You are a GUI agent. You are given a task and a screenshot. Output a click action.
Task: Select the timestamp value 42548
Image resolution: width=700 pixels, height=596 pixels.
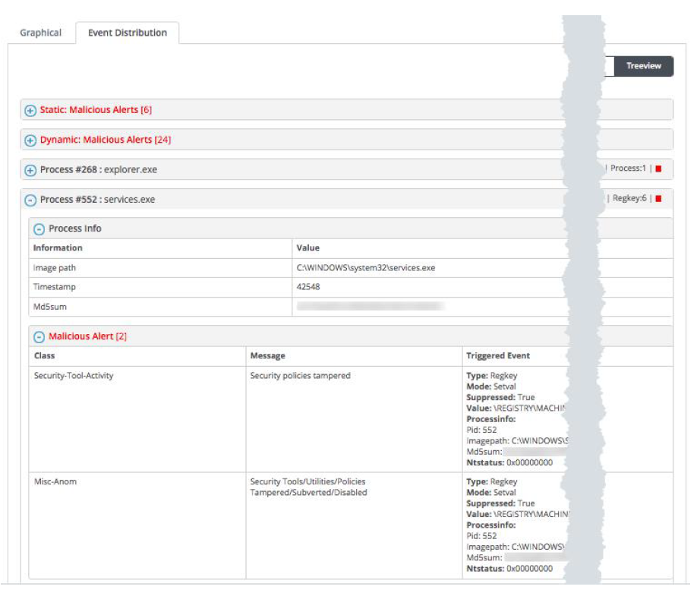(308, 287)
